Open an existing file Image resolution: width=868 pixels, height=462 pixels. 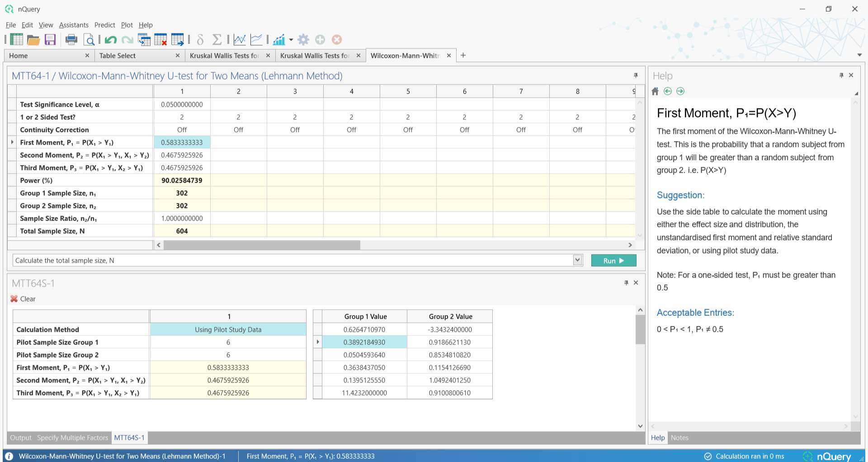point(34,40)
